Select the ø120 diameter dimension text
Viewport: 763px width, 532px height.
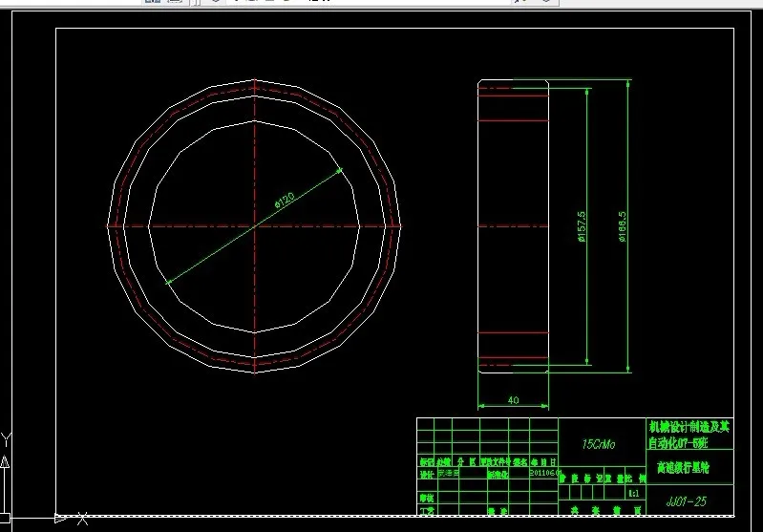point(285,200)
